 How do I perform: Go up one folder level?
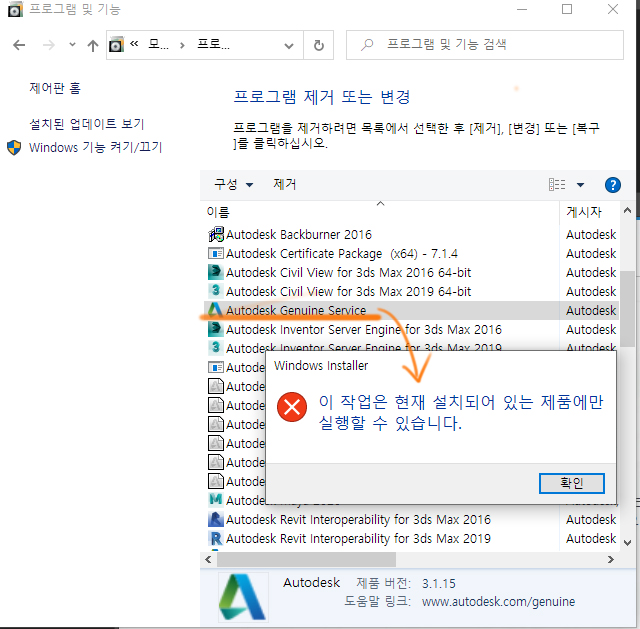pos(93,45)
